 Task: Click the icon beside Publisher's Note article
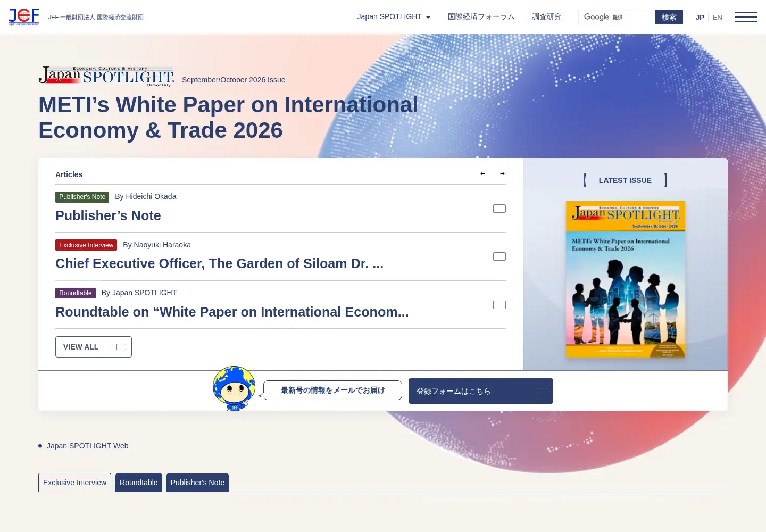(499, 209)
